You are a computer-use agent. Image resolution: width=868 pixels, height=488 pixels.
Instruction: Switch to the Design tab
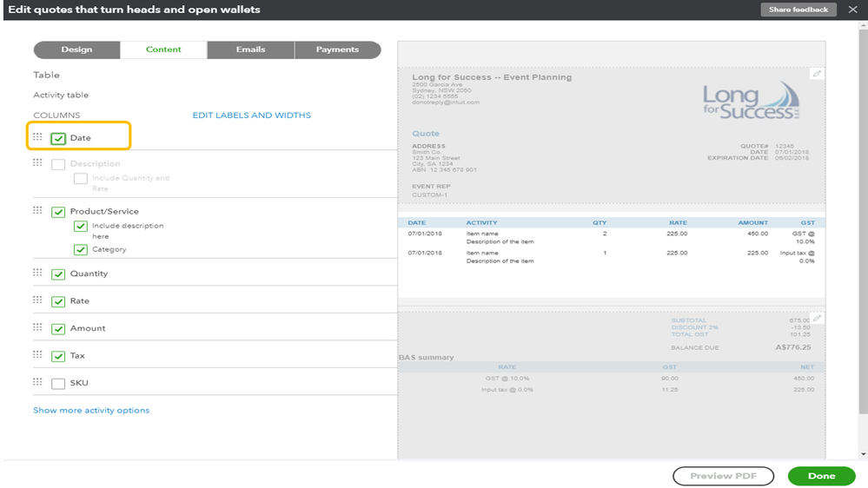click(x=77, y=49)
